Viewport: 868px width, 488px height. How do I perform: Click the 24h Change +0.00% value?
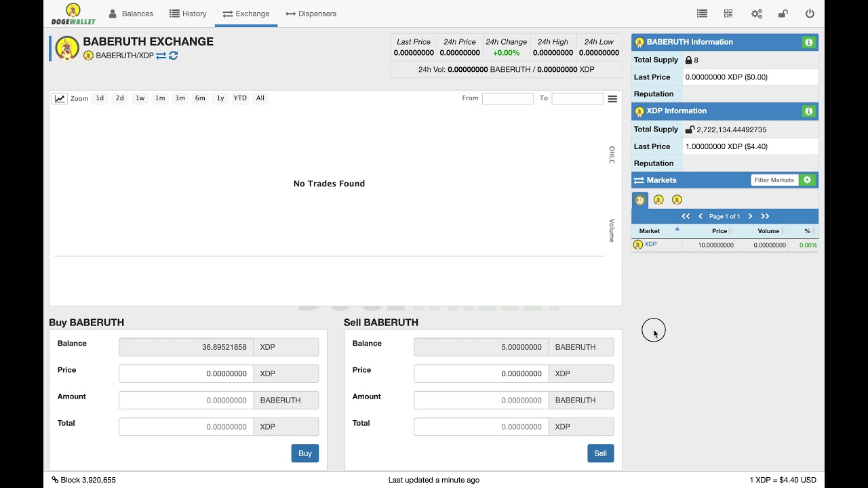506,53
